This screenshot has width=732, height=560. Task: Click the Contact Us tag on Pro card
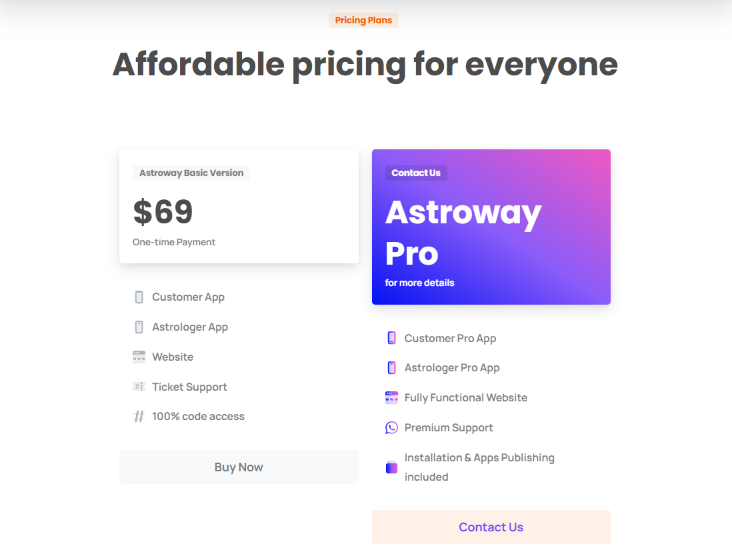tap(416, 173)
